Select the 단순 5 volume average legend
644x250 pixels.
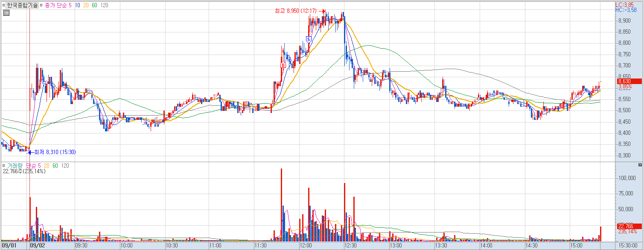pyautogui.click(x=33, y=166)
